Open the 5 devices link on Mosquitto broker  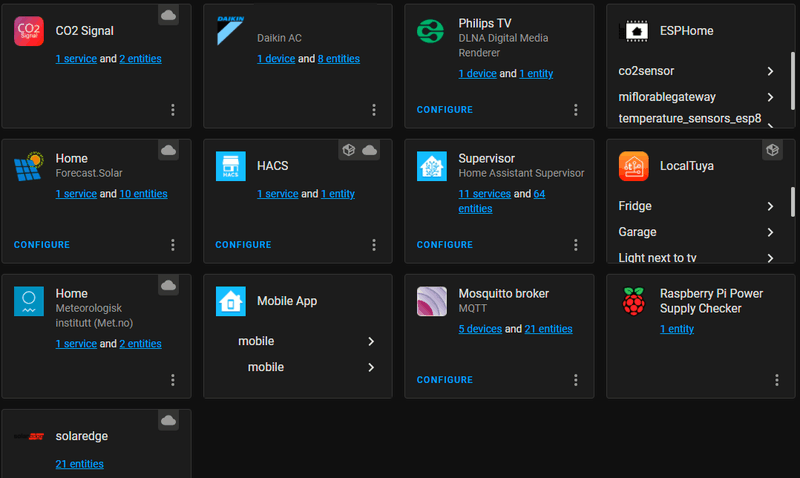[x=480, y=329]
